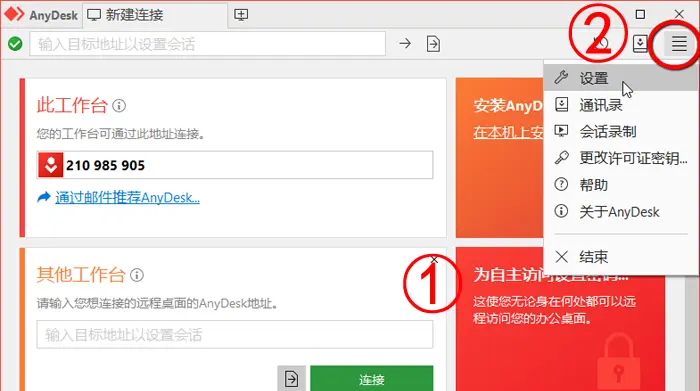This screenshot has width=700, height=391.
Task: Choose 关于AnyDesk from the menu
Action: click(x=621, y=212)
